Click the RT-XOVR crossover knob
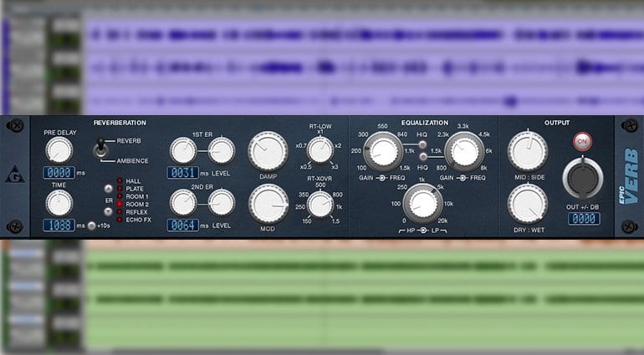The width and height of the screenshot is (644, 355). tap(320, 204)
